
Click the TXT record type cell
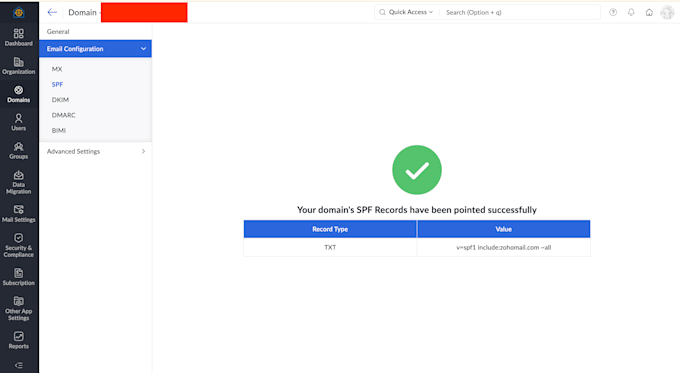[330, 247]
